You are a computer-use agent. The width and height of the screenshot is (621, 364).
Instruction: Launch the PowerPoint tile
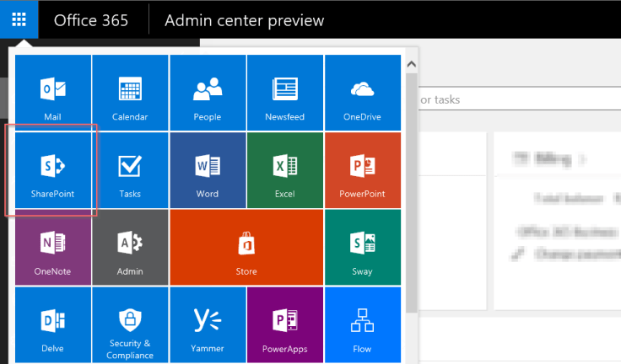362,169
